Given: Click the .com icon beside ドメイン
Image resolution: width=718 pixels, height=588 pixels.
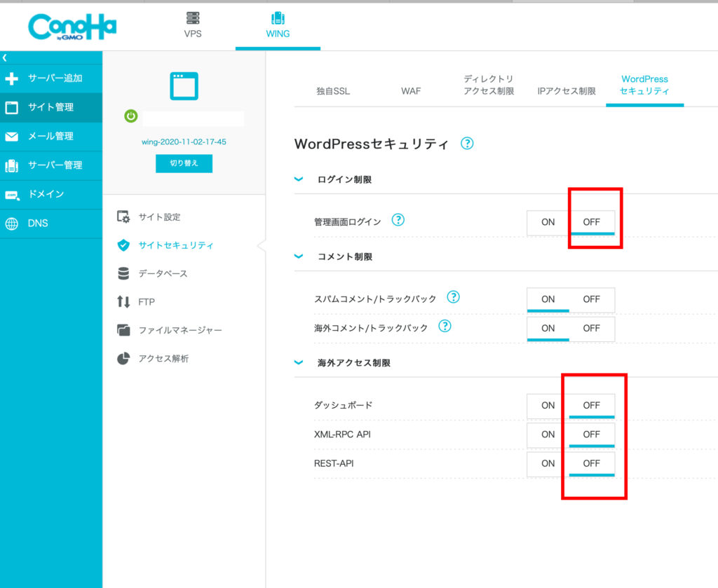Looking at the screenshot, I should tap(11, 196).
